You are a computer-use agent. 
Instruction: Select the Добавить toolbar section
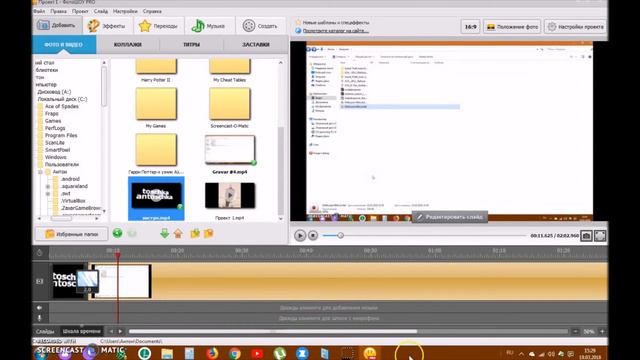(x=56, y=25)
